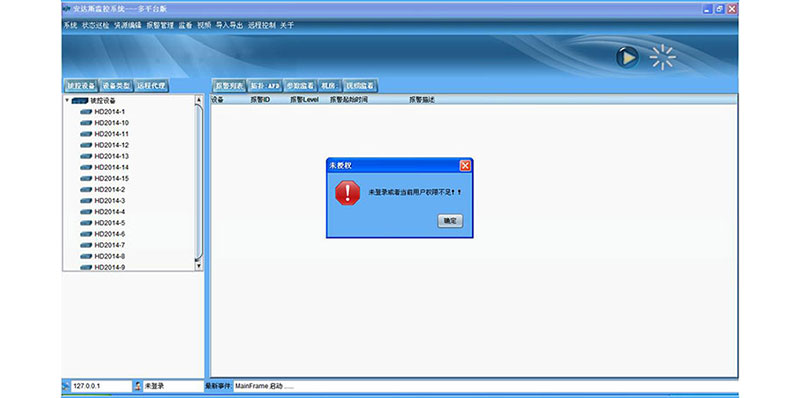801x398 pixels.
Task: Click the user avatar icon in status bar
Action: click(x=138, y=386)
